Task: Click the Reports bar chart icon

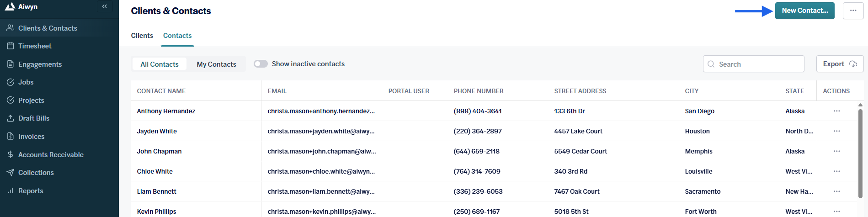Action: [x=10, y=191]
